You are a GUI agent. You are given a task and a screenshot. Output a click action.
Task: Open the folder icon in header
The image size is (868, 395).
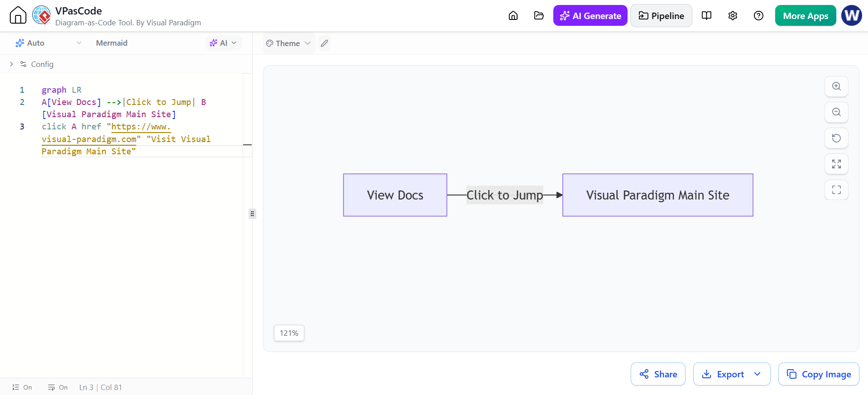[539, 16]
